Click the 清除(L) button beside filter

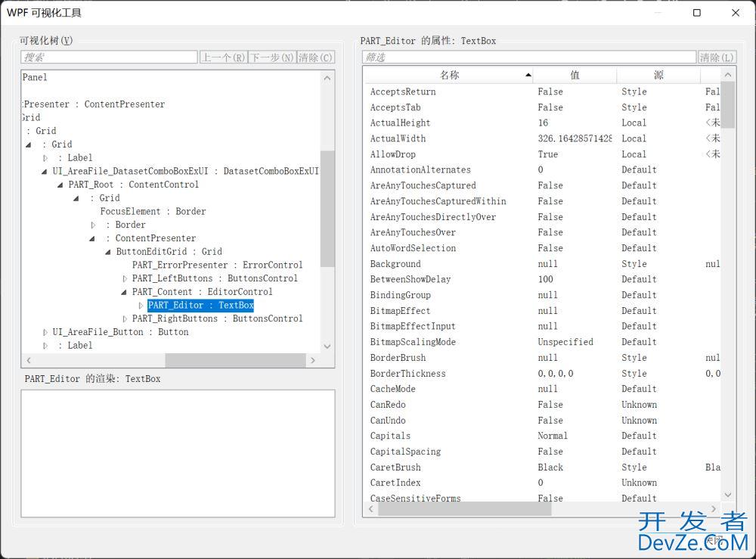717,57
